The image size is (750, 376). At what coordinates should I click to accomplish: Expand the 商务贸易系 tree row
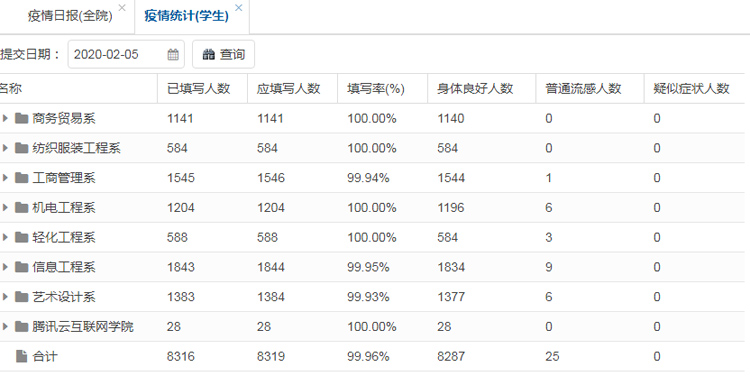coord(5,118)
